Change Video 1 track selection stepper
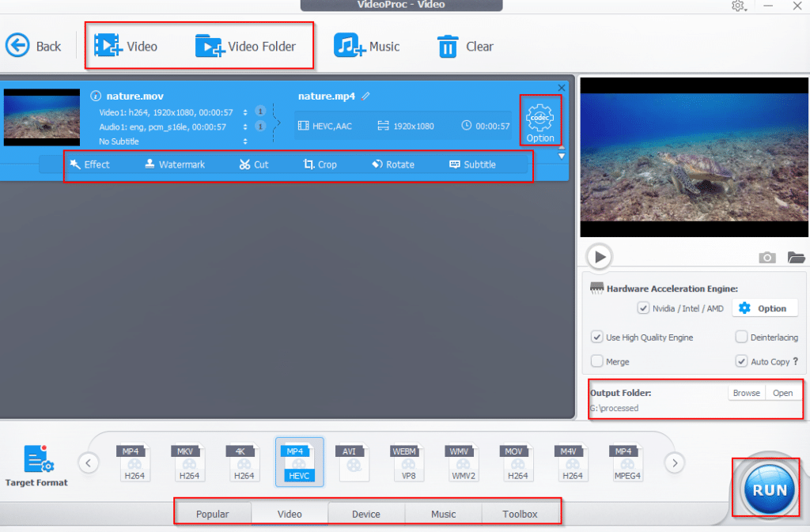Image resolution: width=810 pixels, height=532 pixels. tap(245, 112)
